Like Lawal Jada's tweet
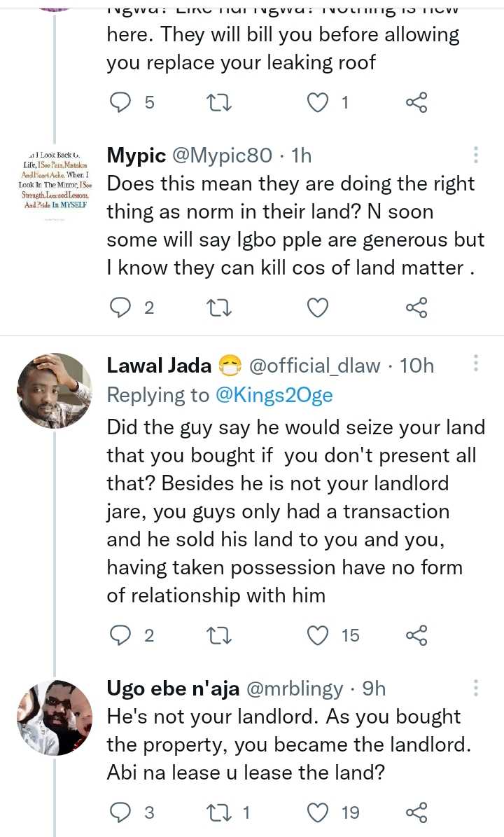Image resolution: width=504 pixels, height=837 pixels. pos(318,635)
